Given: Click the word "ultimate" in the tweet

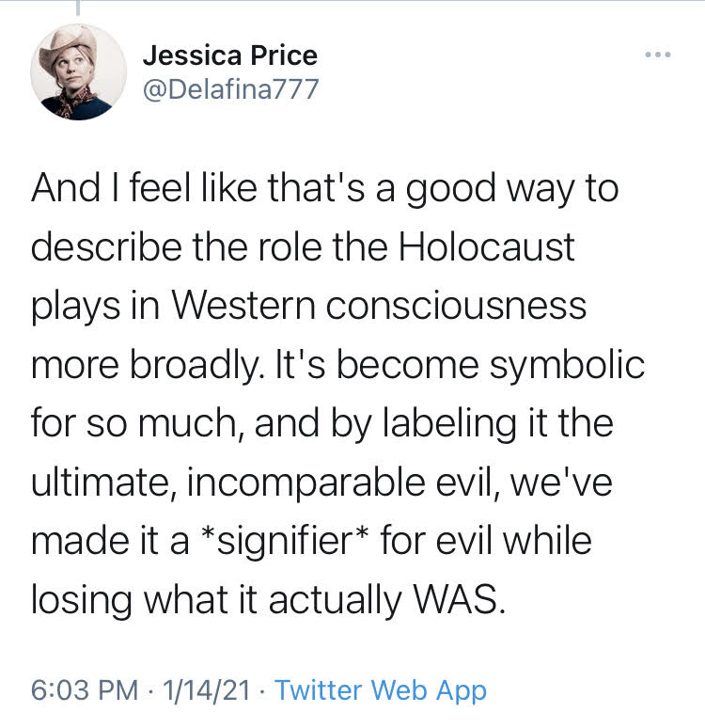Looking at the screenshot, I should (92, 483).
